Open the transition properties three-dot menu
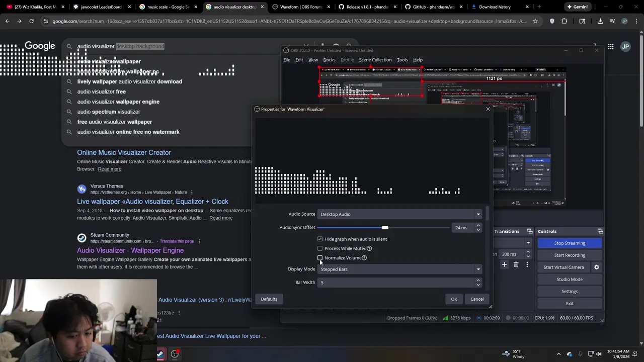The height and width of the screenshot is (362, 644). point(527,264)
